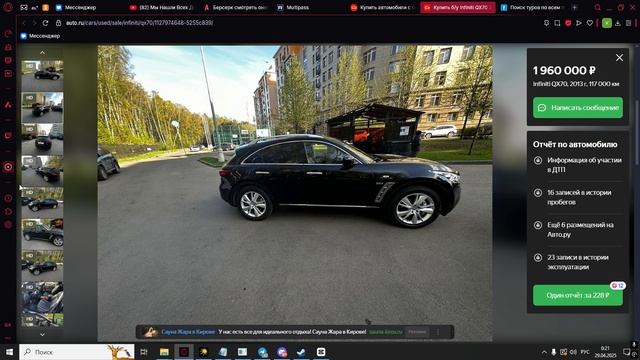Select the first car photo thumbnail
This screenshot has height=360, width=640.
(42, 76)
